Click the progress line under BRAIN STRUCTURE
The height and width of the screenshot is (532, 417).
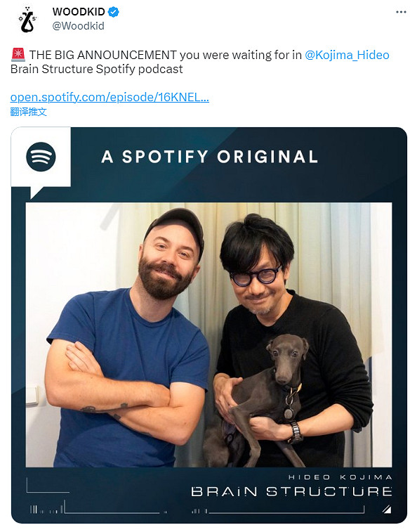point(286,510)
